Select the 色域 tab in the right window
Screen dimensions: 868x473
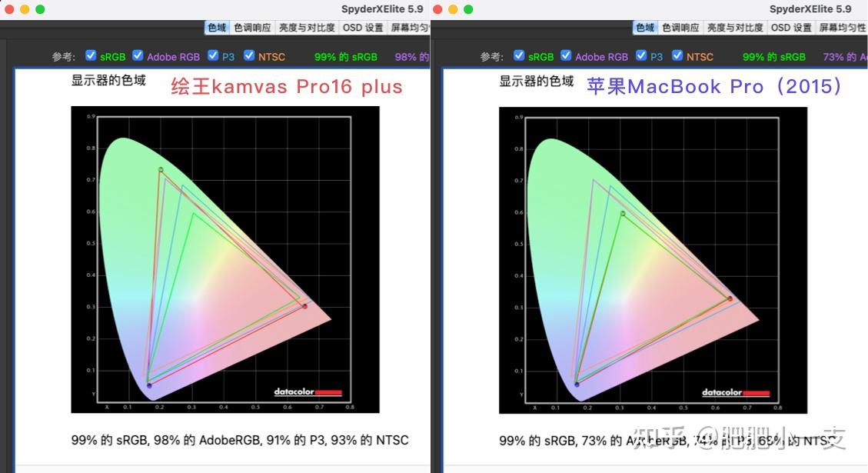tap(644, 27)
